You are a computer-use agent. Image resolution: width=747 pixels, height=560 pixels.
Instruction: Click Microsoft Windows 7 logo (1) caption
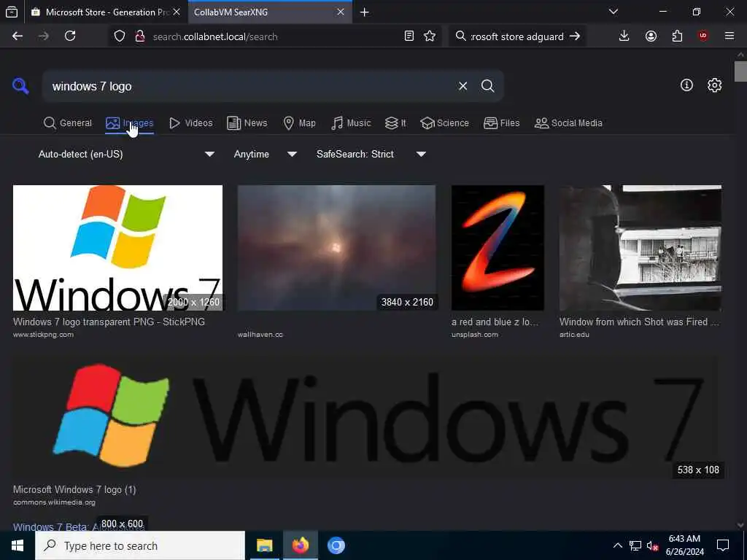click(74, 489)
